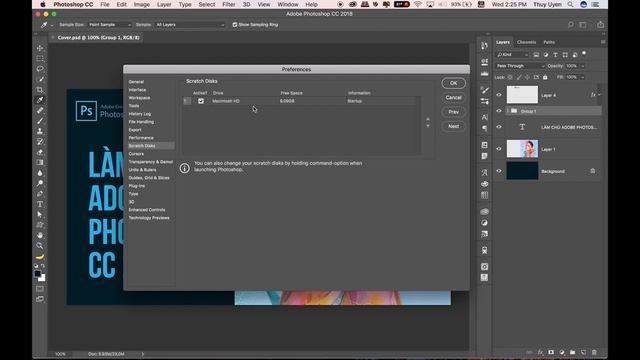Hide the Layer 4 layer
Screen dimensions: 640x360
tap(499, 95)
